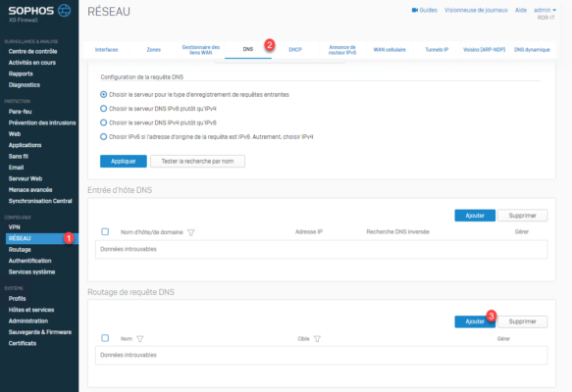Open Rapports in sidebar

[21, 73]
